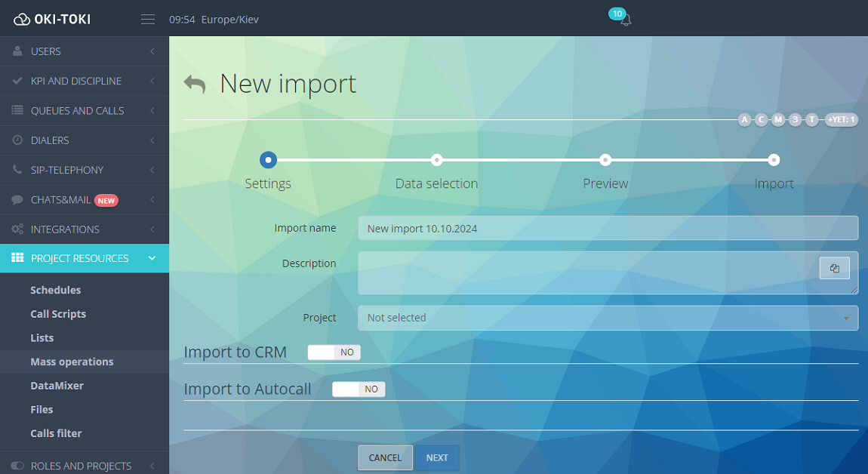
Task: Enable the Import to Autocall switch
Action: point(359,389)
